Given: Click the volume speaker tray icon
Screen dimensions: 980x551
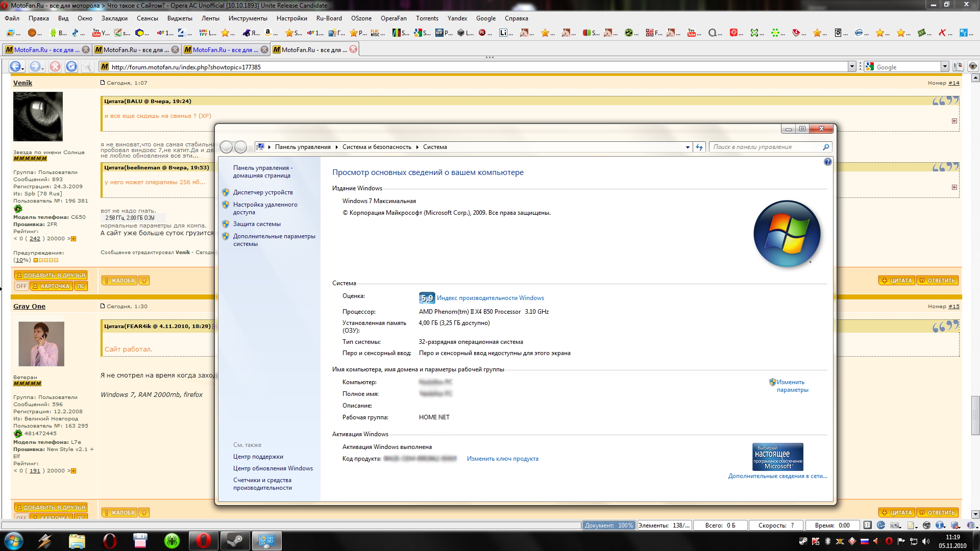Looking at the screenshot, I should click(926, 541).
